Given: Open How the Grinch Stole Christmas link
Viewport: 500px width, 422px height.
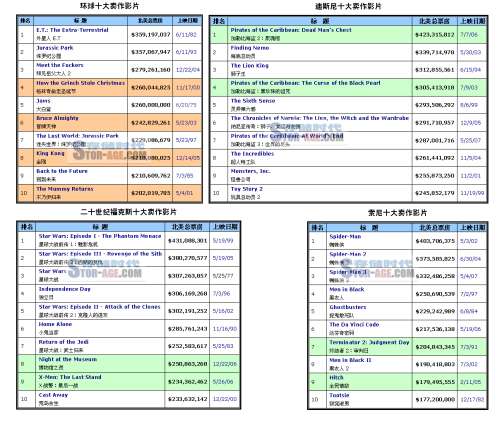Looking at the screenshot, I should (x=81, y=83).
